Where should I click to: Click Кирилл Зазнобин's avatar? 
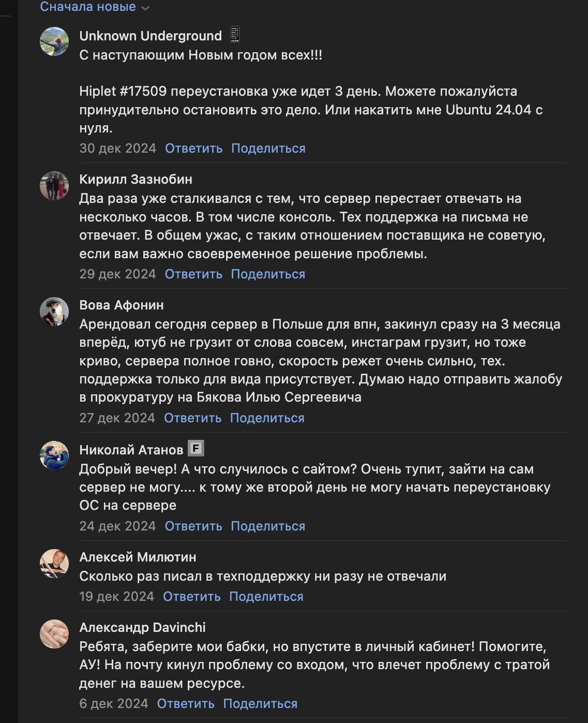54,185
